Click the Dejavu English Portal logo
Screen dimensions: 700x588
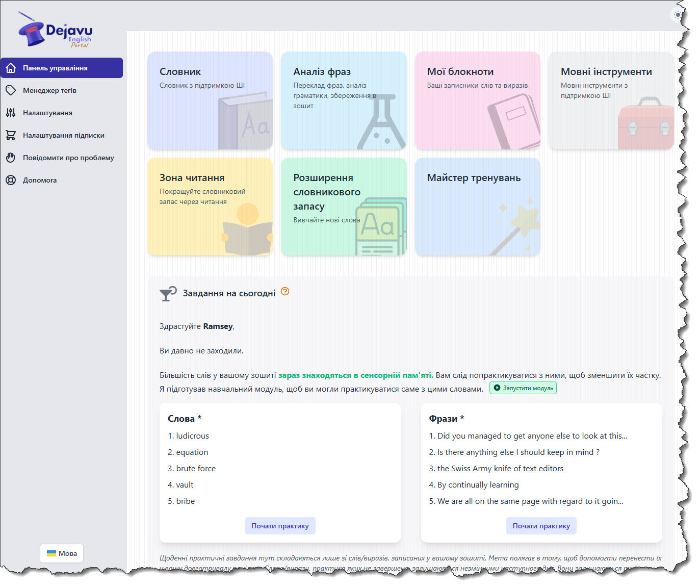(x=55, y=31)
